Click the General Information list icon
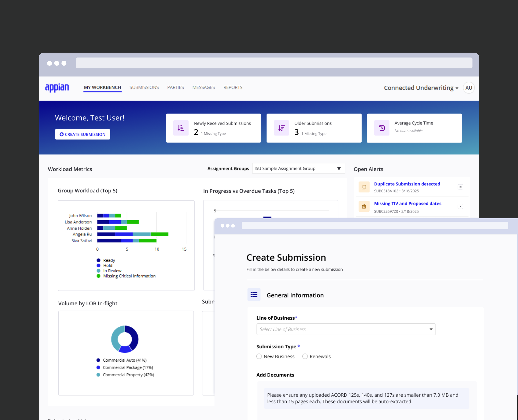518x420 pixels. 254,294
